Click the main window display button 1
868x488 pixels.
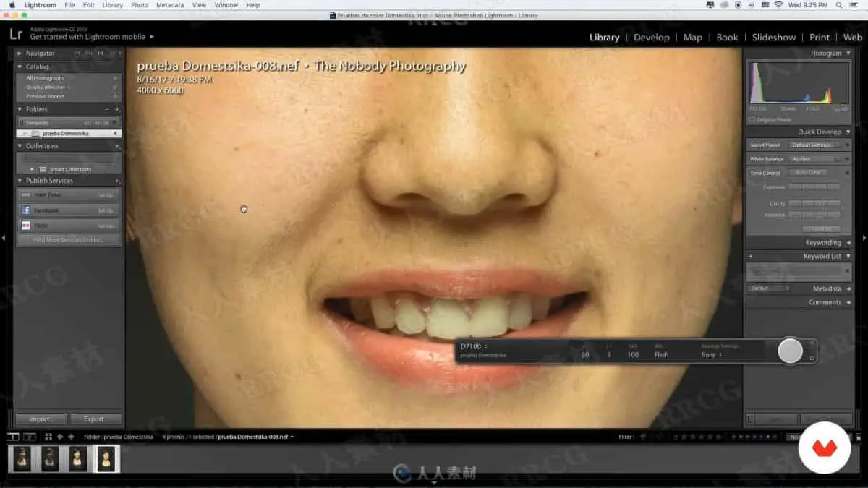(13, 437)
